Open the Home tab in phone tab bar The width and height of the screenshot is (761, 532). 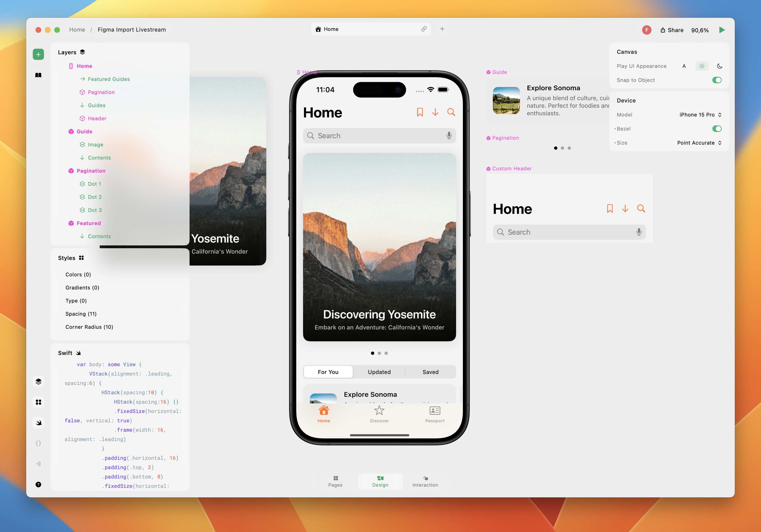coord(324,414)
